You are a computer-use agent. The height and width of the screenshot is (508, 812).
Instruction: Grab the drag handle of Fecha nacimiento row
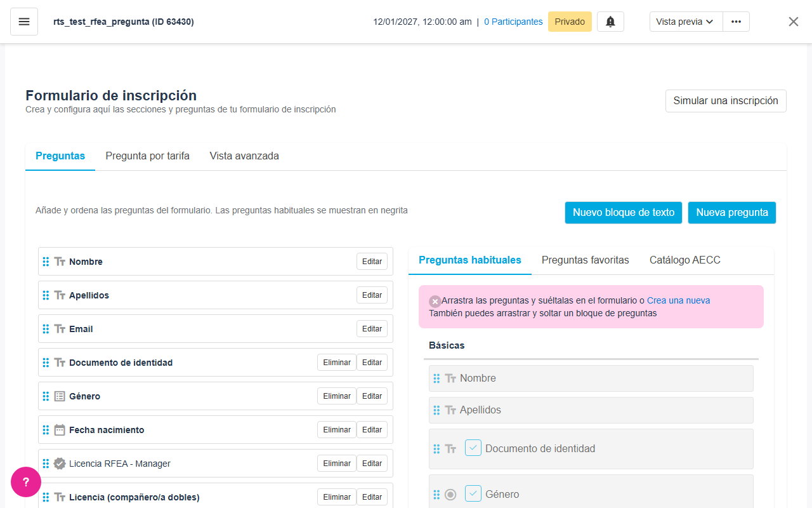[46, 430]
